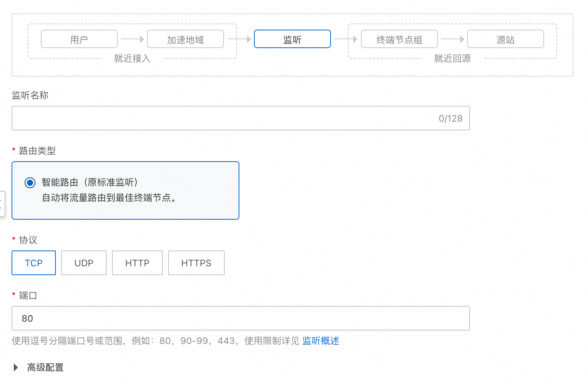The width and height of the screenshot is (588, 384).
Task: Click the arrow between 用户 and 加速地域
Action: pos(132,39)
